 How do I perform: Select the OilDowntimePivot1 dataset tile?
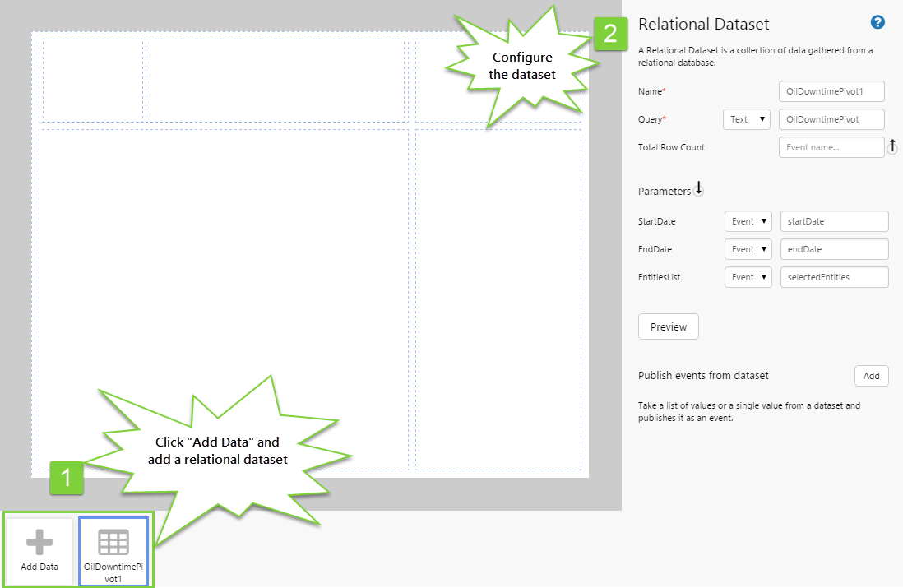[x=113, y=551]
